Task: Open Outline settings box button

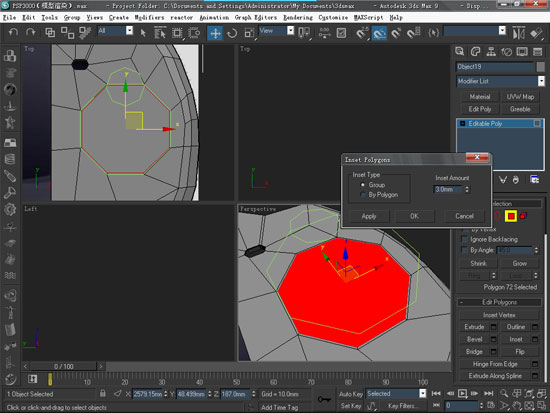Action: tap(535, 327)
